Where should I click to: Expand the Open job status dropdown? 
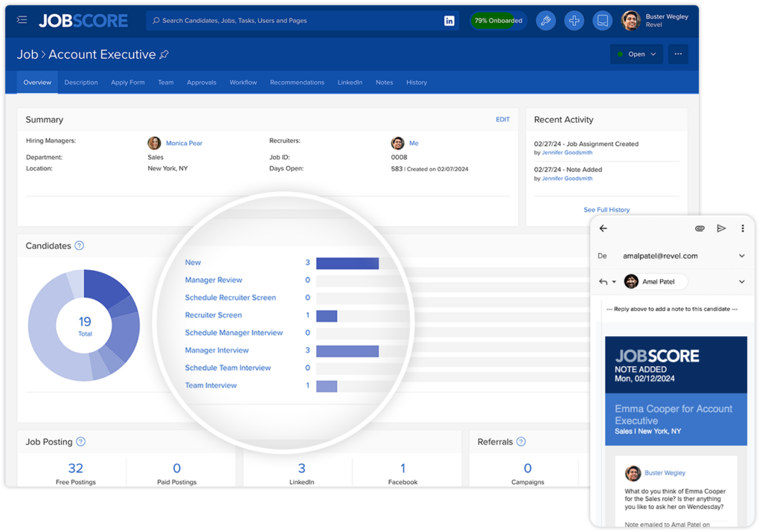[x=636, y=54]
